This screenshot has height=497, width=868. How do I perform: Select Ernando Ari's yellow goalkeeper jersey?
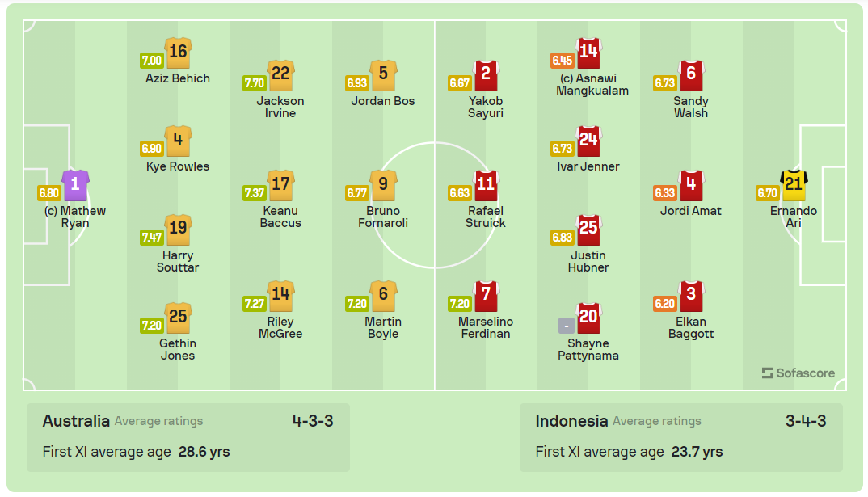pyautogui.click(x=794, y=185)
